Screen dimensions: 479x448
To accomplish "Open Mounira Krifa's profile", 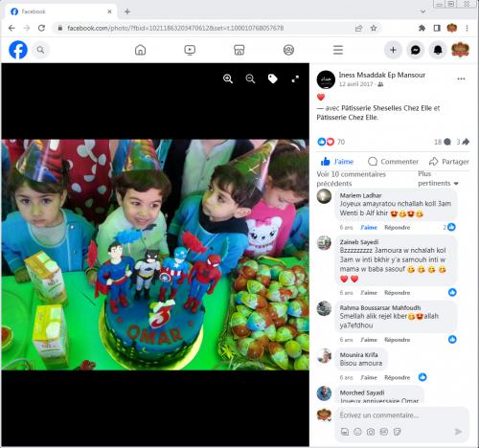I will point(358,355).
